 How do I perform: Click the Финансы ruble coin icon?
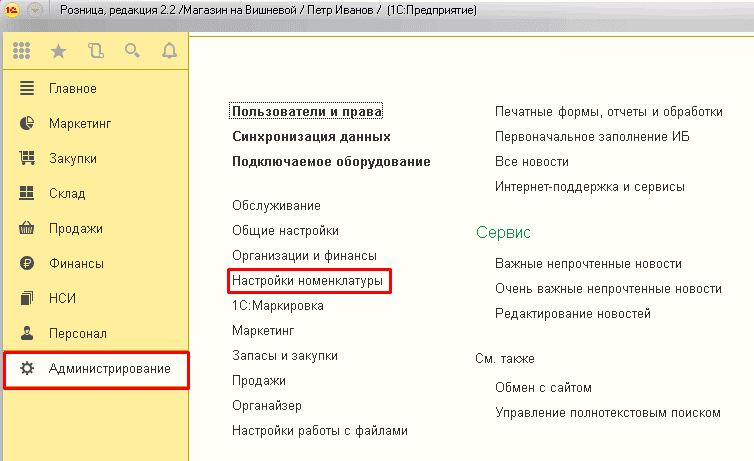pyautogui.click(x=27, y=264)
